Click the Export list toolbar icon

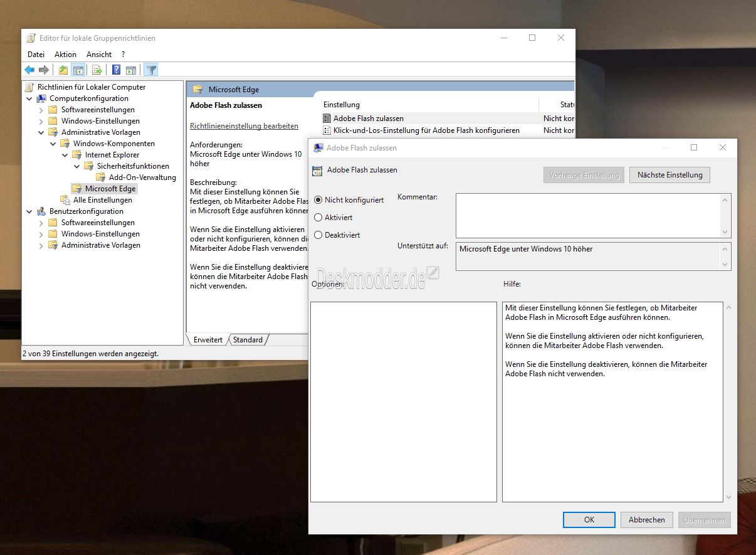point(97,70)
